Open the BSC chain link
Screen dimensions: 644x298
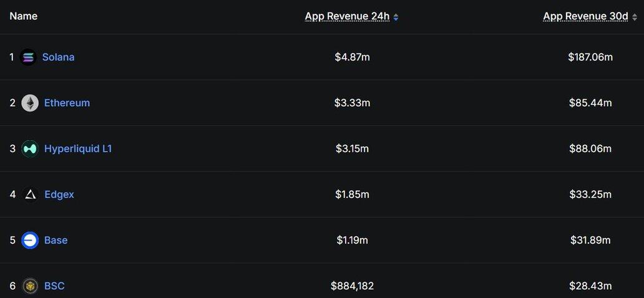click(54, 286)
